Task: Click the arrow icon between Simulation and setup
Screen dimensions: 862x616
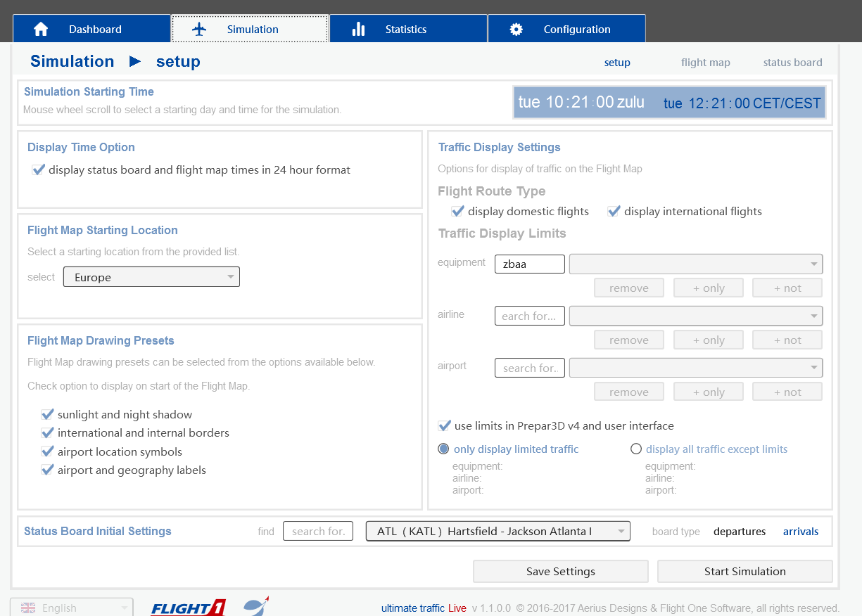Action: point(135,61)
